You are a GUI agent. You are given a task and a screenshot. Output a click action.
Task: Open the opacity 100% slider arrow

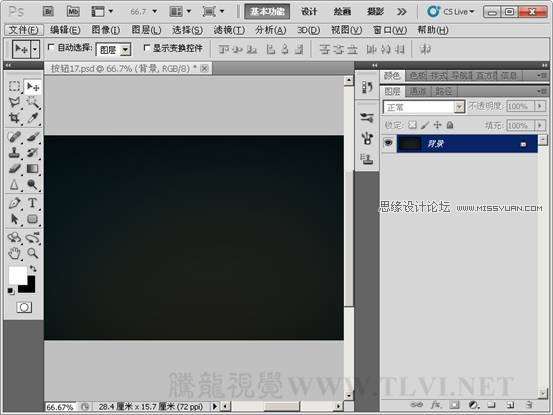point(540,106)
